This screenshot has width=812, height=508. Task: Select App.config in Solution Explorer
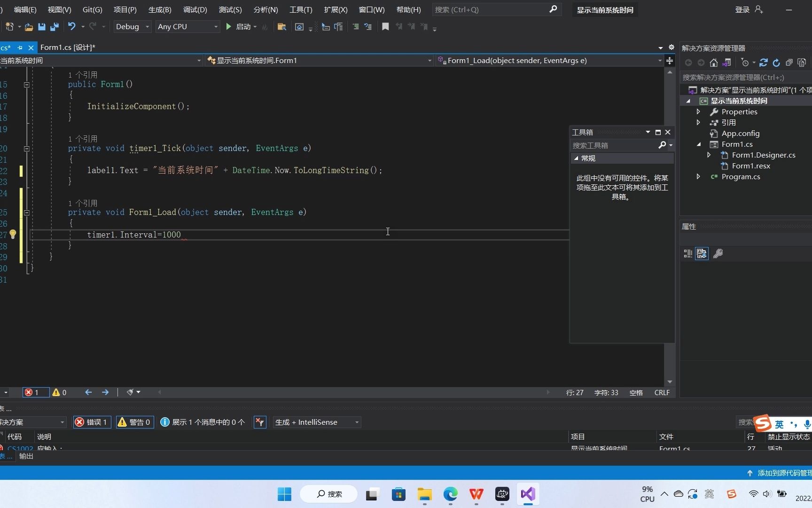click(x=740, y=133)
